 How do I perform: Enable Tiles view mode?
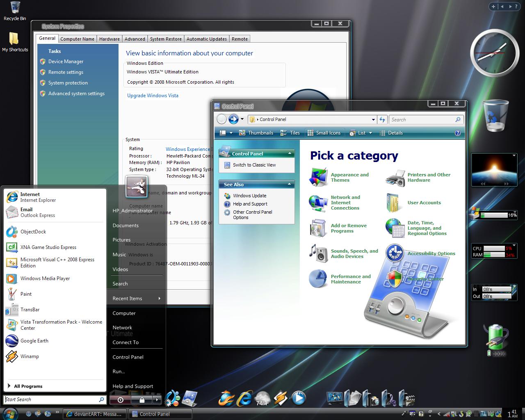[x=290, y=132]
